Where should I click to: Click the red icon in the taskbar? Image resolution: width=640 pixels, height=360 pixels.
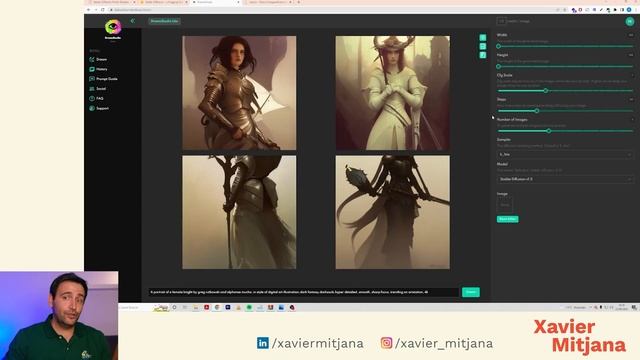coord(207,307)
